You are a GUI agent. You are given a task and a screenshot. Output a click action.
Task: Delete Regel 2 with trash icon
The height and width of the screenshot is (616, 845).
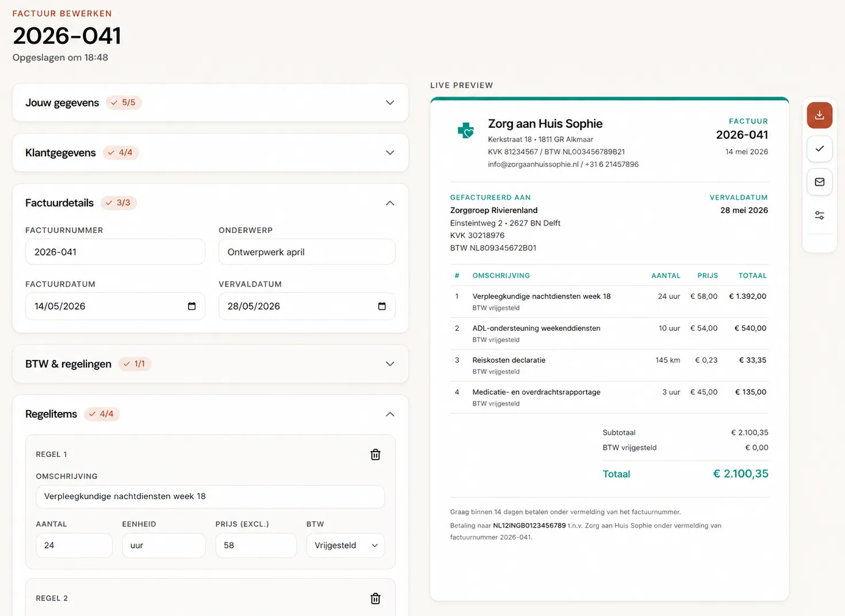[375, 598]
